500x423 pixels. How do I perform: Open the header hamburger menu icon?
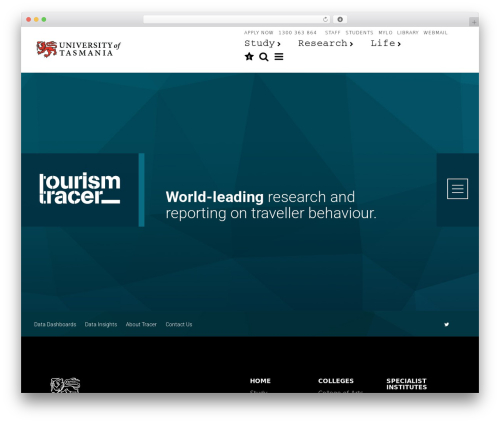[x=279, y=57]
